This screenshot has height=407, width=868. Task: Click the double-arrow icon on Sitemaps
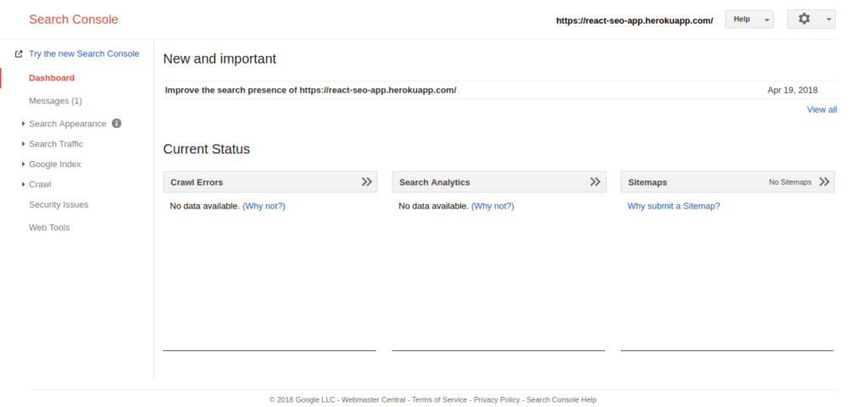click(x=824, y=181)
